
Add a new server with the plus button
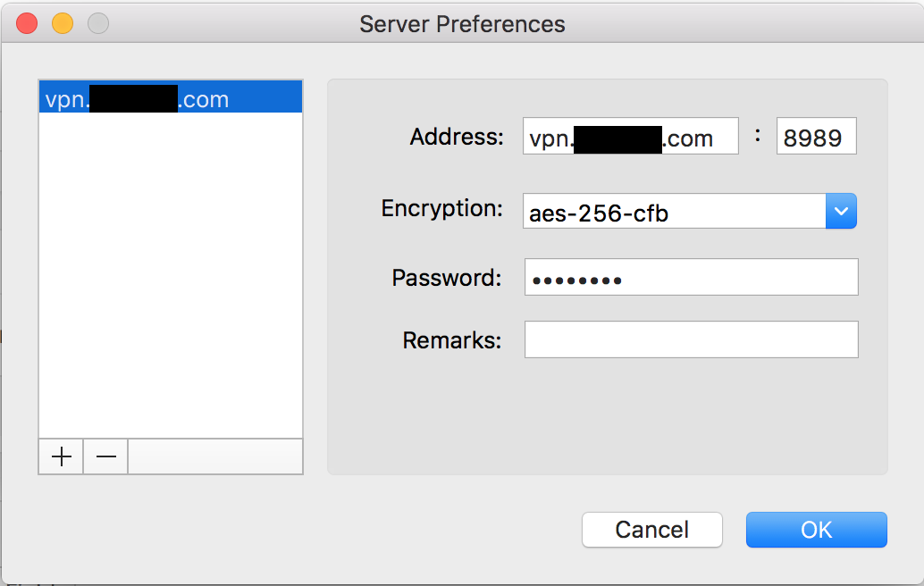point(62,456)
